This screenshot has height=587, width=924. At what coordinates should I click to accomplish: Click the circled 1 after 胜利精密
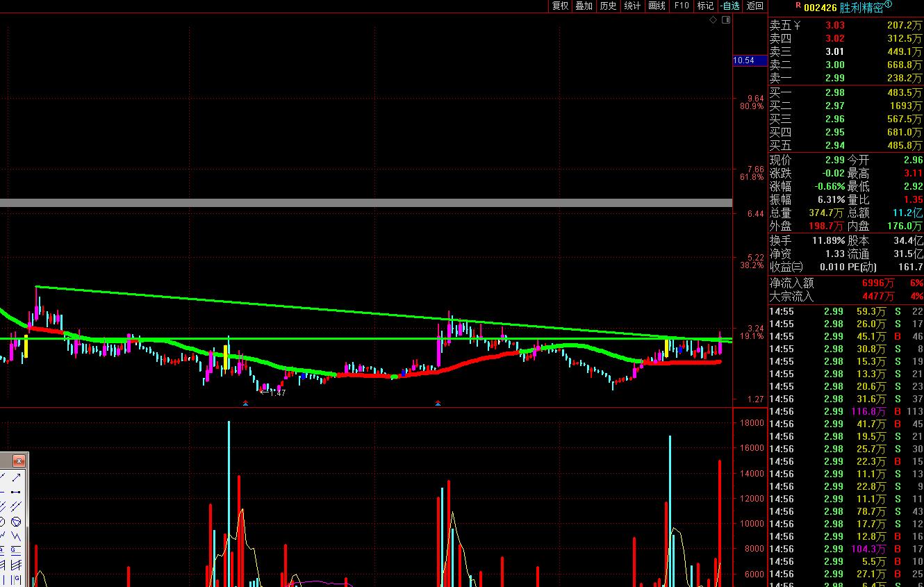pyautogui.click(x=888, y=5)
